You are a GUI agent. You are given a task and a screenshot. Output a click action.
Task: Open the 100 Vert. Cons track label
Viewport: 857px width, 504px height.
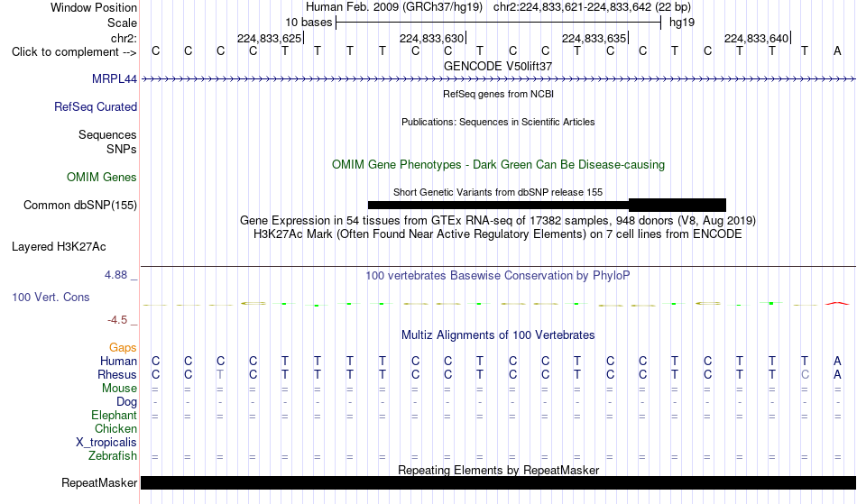[x=51, y=297]
